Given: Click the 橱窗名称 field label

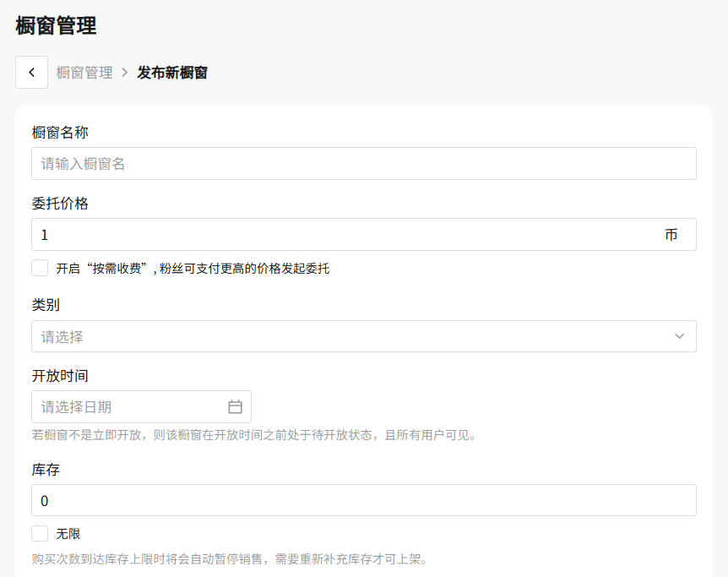Looking at the screenshot, I should (x=60, y=133).
